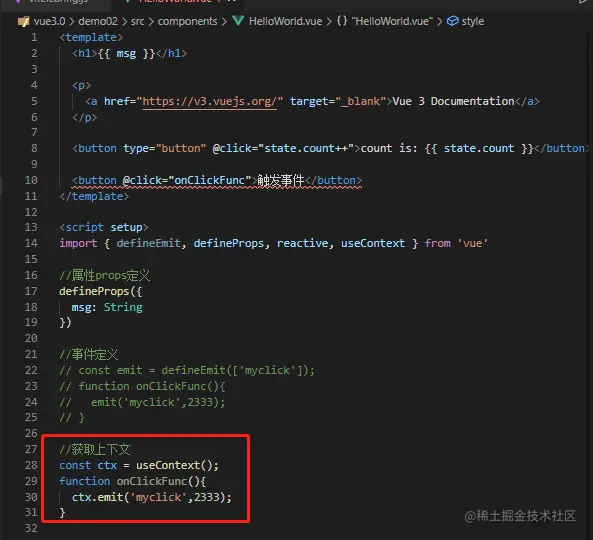Click target="_blank" attribute
The image size is (593, 540).
338,101
